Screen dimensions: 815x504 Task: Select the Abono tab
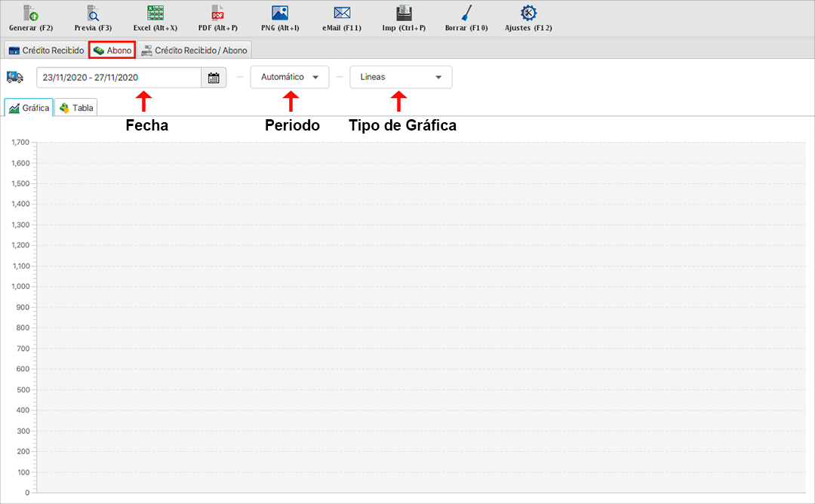tap(112, 51)
